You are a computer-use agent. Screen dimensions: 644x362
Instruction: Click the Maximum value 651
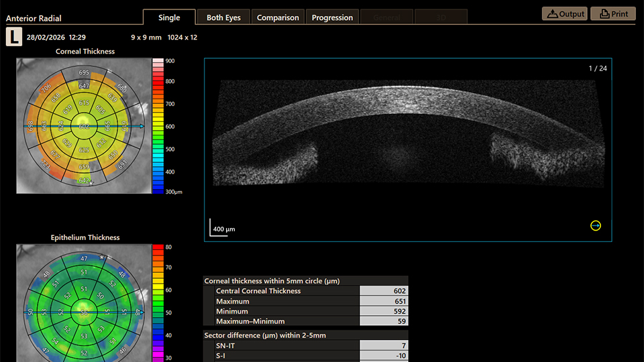(384, 301)
